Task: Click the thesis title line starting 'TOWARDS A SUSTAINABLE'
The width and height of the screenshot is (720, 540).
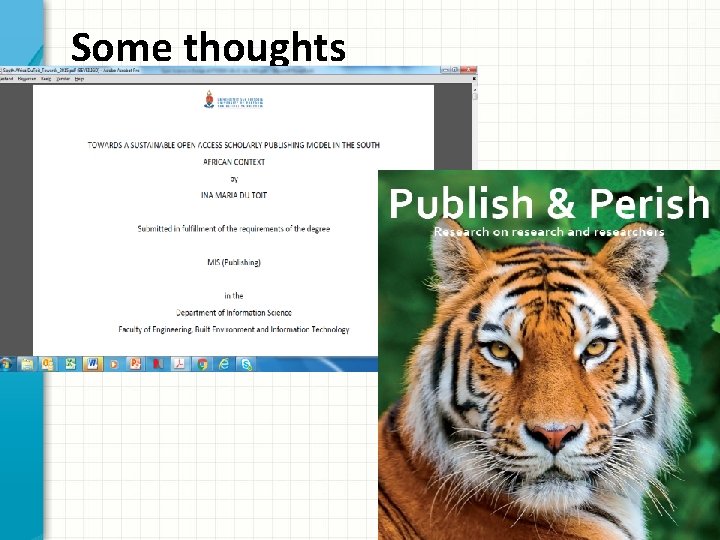Action: (x=234, y=145)
